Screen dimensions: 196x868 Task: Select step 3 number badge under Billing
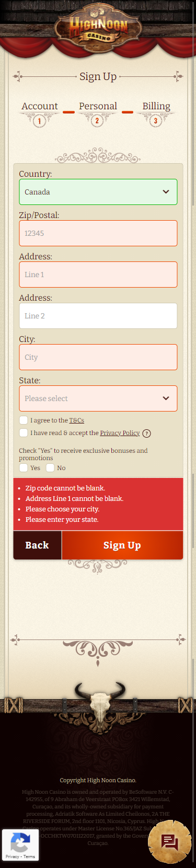(155, 121)
